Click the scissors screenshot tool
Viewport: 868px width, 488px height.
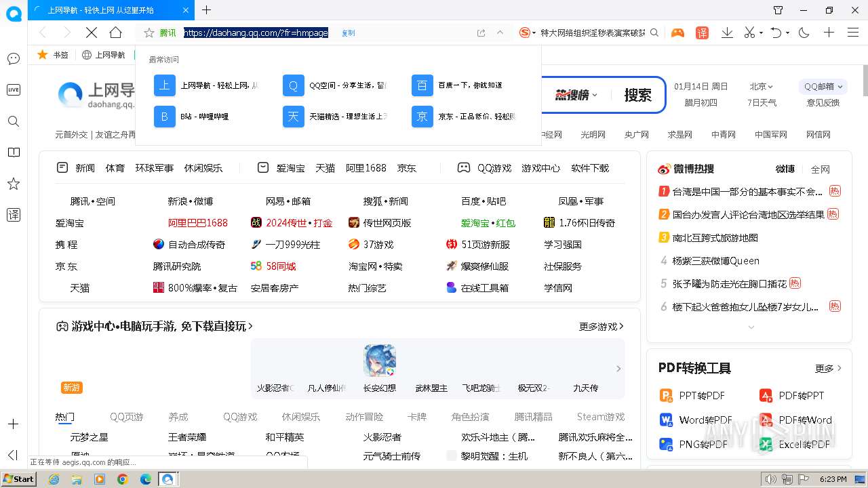(749, 33)
